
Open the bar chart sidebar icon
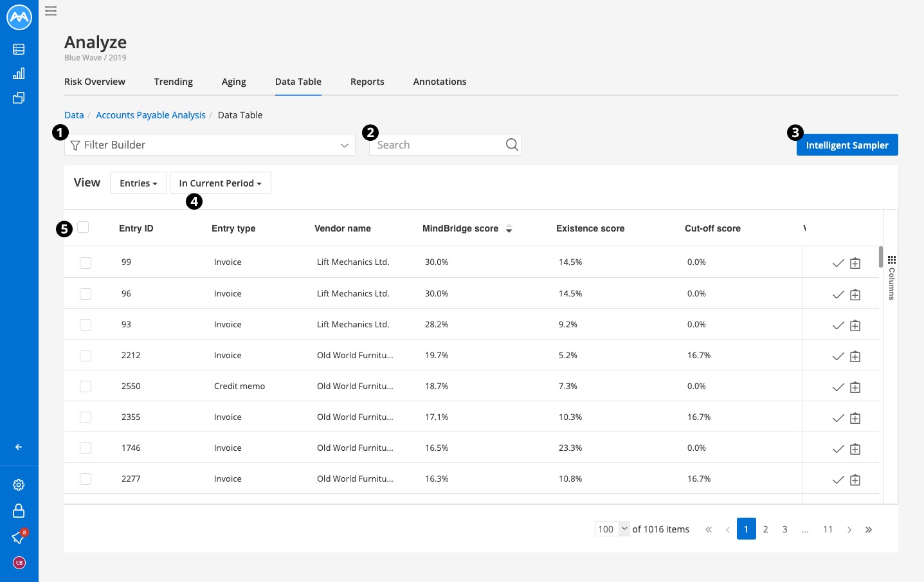point(19,73)
